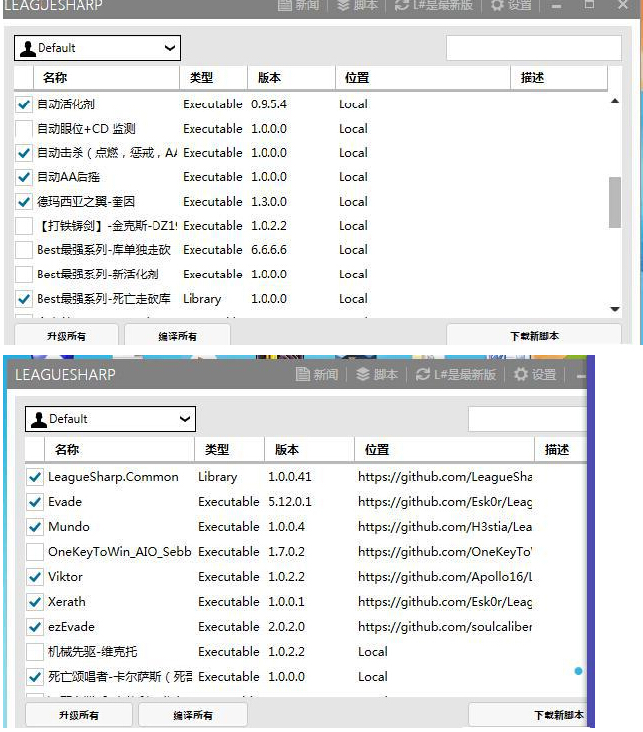Open 设置 gear icon in lower window
The width and height of the screenshot is (643, 732).
click(521, 374)
